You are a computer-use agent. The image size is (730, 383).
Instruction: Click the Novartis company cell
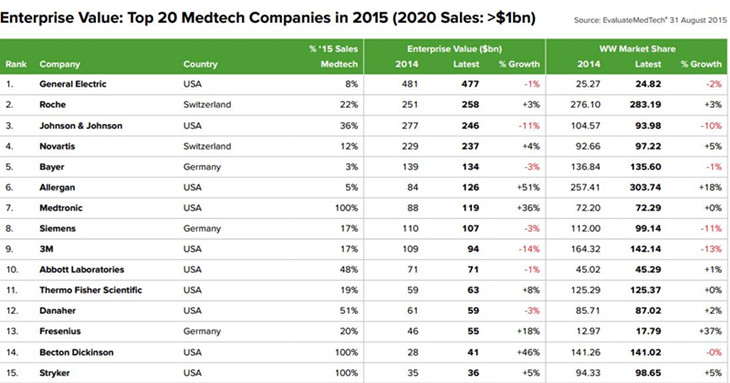point(57,146)
